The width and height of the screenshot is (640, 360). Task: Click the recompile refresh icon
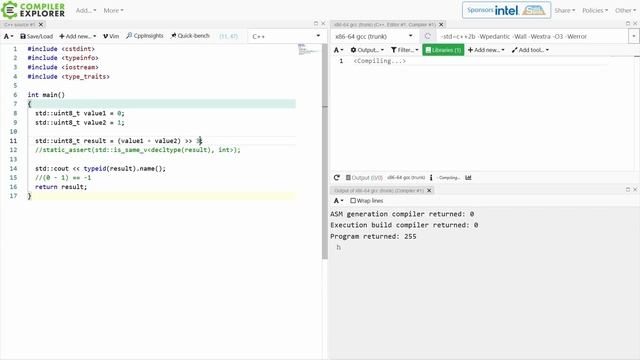point(336,178)
